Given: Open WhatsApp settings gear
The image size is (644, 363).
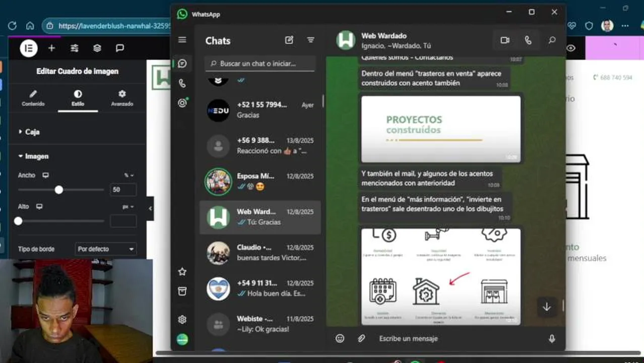Looking at the screenshot, I should click(182, 320).
